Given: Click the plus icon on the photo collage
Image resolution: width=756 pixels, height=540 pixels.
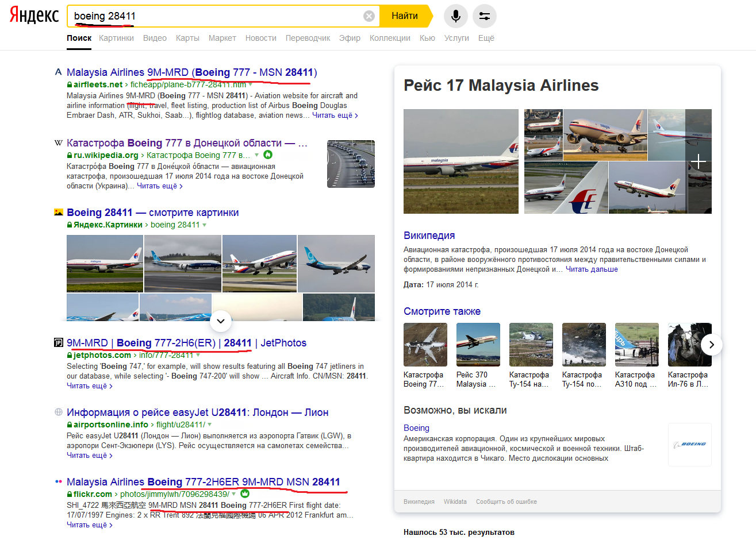Looking at the screenshot, I should coord(699,161).
